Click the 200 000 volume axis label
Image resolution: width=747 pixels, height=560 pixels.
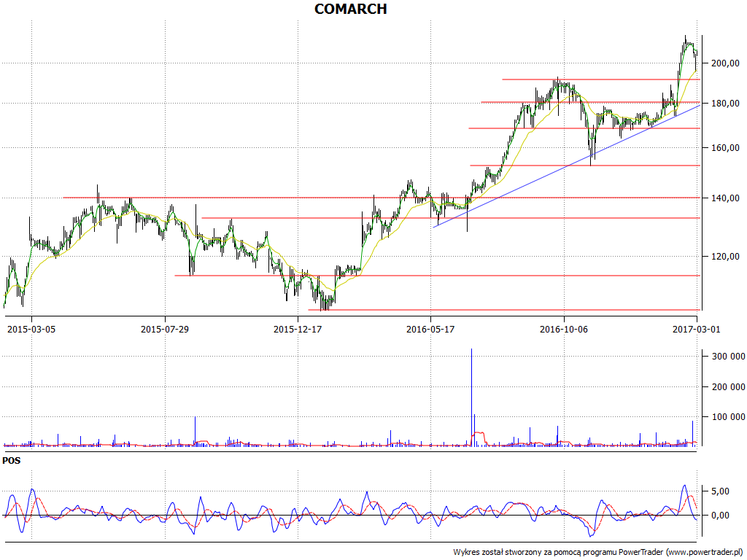coord(727,387)
